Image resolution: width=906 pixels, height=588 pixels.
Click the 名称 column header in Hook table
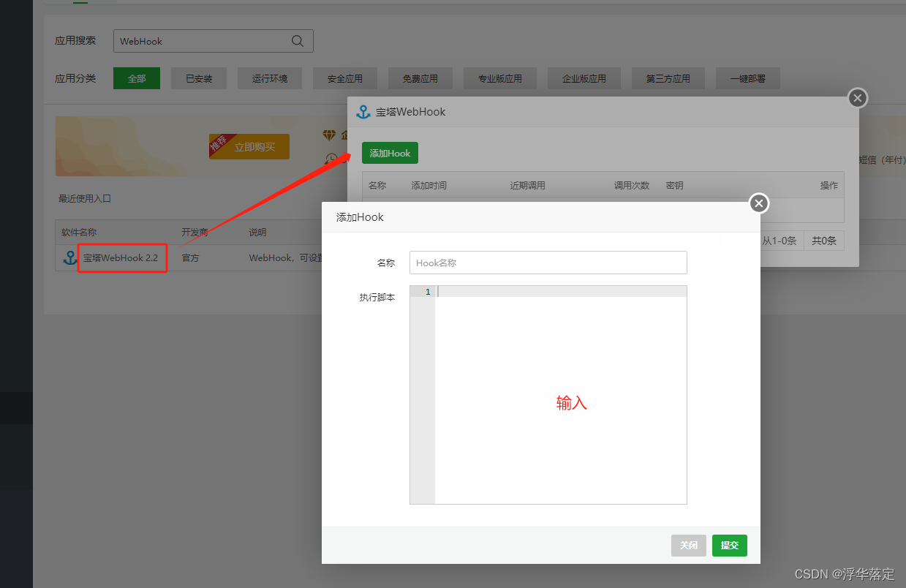pyautogui.click(x=377, y=185)
